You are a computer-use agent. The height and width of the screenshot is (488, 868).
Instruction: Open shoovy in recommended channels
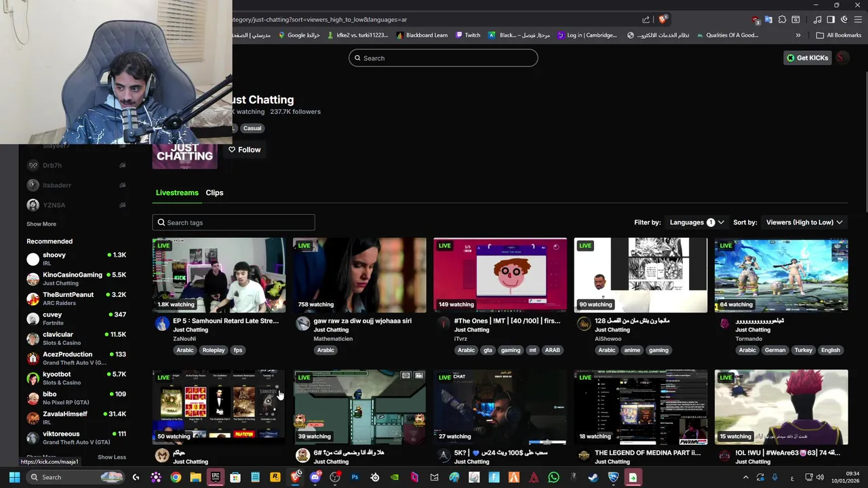(76, 259)
